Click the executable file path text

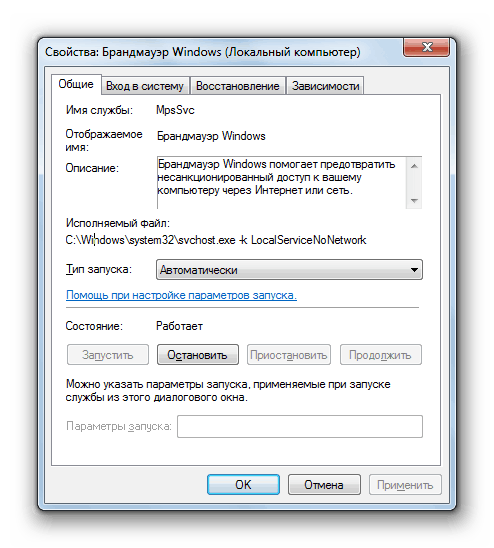(216, 240)
